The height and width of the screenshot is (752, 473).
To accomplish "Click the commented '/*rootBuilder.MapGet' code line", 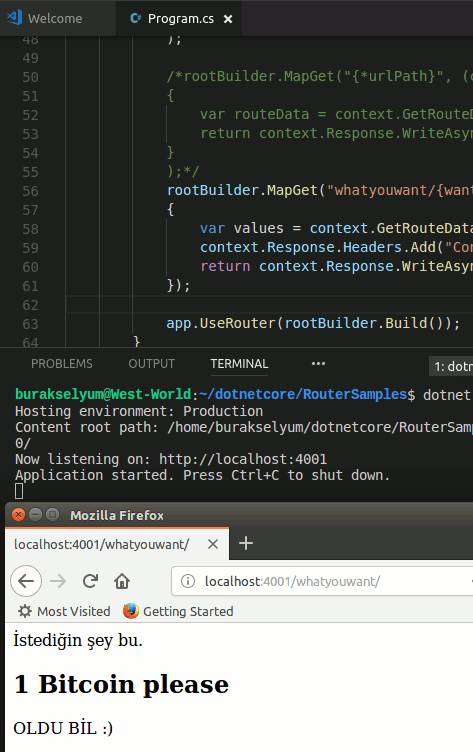I will click(319, 76).
